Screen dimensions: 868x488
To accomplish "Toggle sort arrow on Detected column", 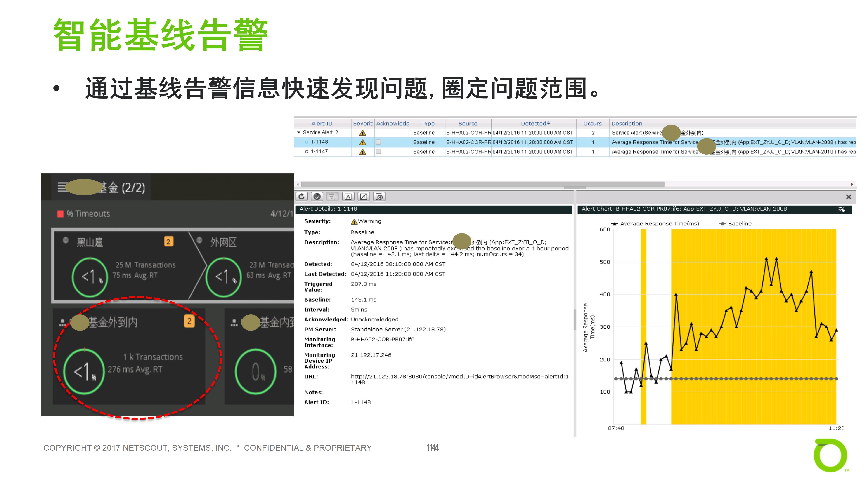I will tap(549, 123).
